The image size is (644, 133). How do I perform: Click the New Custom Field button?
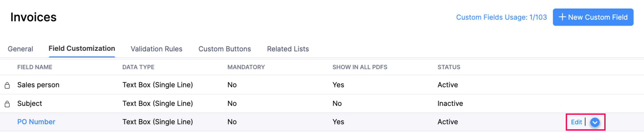click(x=593, y=17)
